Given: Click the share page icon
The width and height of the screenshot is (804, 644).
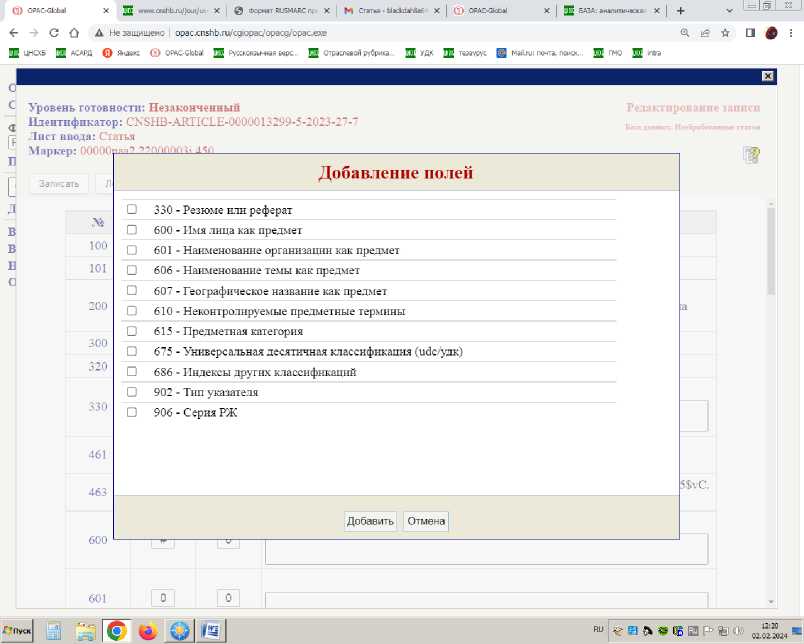Looking at the screenshot, I should pos(705,33).
